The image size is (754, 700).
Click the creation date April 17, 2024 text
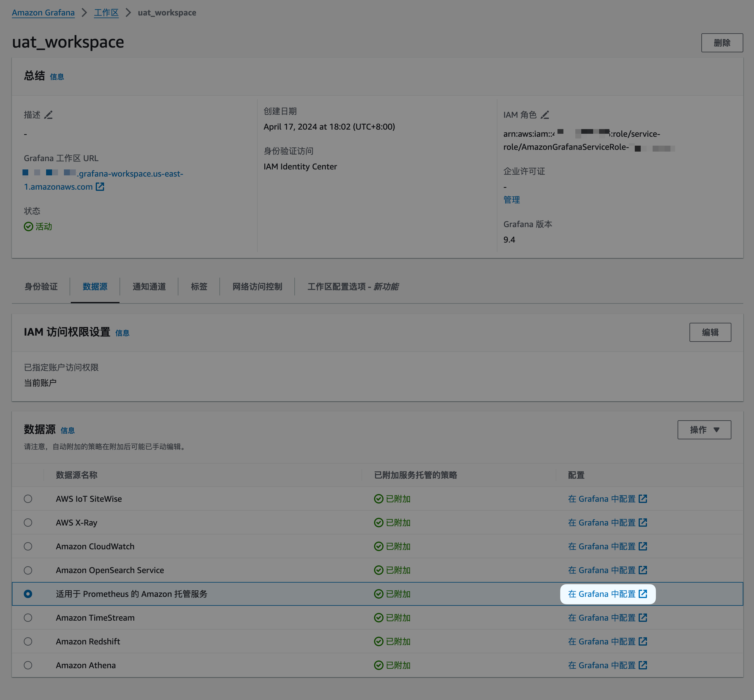click(x=329, y=127)
